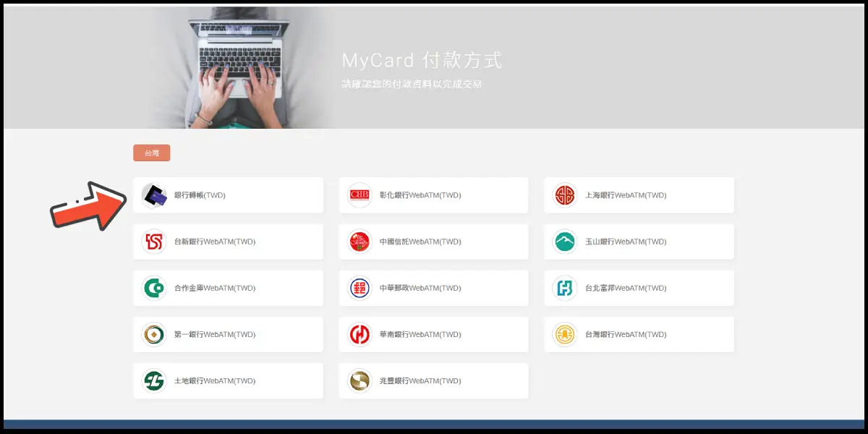
Task: Choose the 銀行轉帳(TWD) label
Action: [x=200, y=195]
